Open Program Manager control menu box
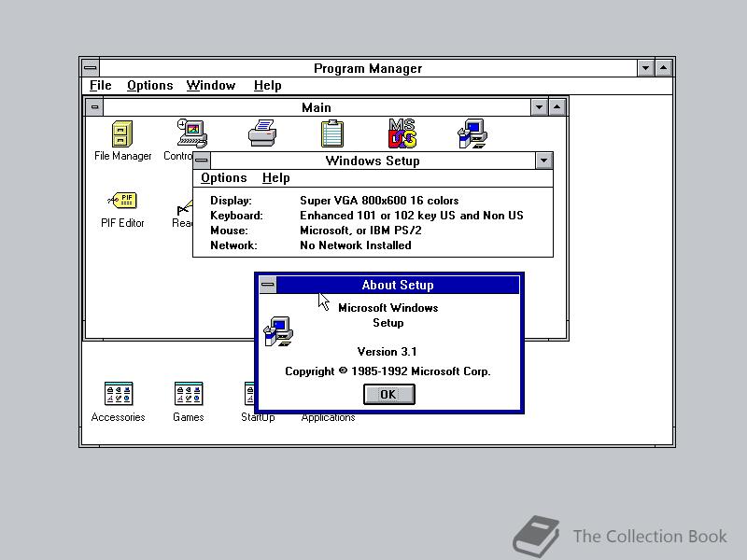Viewport: 747px width, 560px height. pos(90,68)
